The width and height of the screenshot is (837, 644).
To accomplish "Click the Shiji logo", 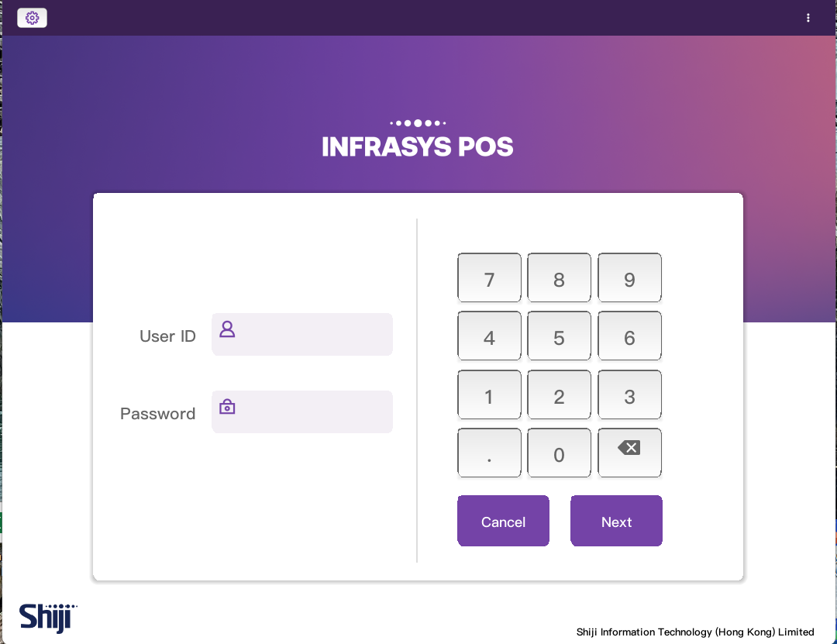I will (x=48, y=618).
